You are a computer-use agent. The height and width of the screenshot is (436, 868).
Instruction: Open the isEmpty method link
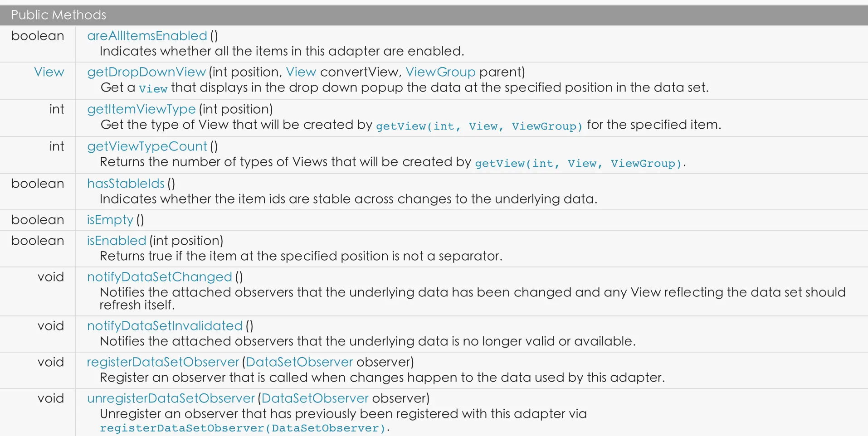(x=110, y=220)
